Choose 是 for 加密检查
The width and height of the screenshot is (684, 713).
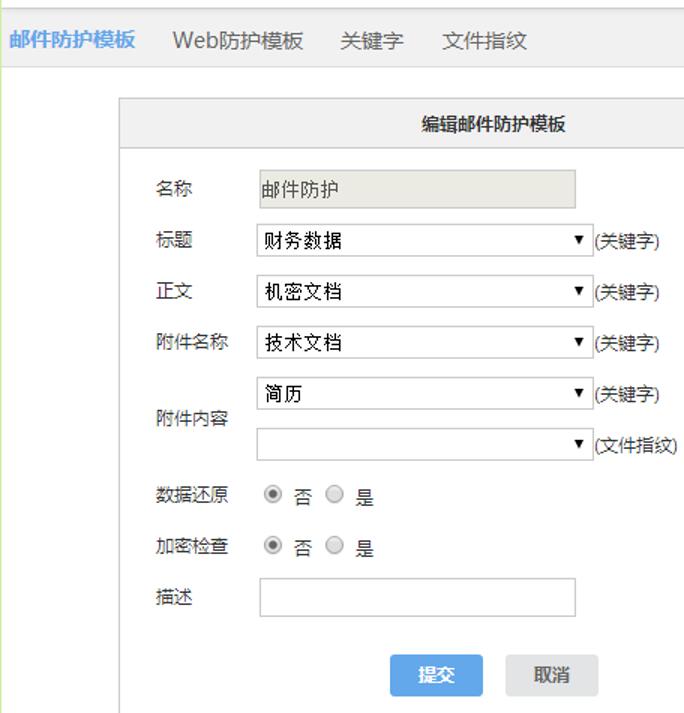(335, 546)
